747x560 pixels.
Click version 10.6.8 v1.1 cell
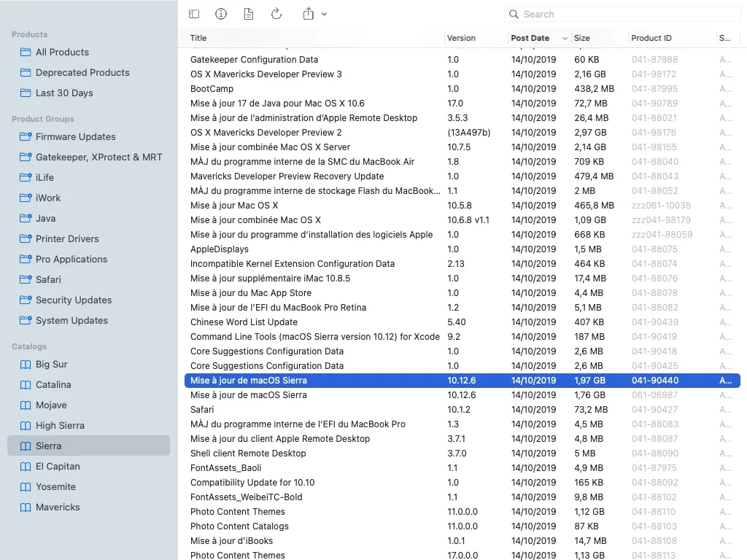pos(468,220)
